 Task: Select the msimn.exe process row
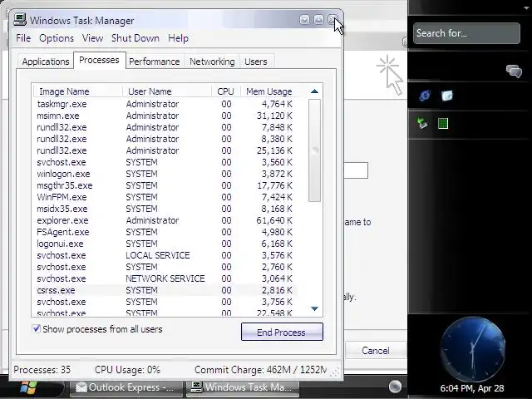(x=165, y=116)
